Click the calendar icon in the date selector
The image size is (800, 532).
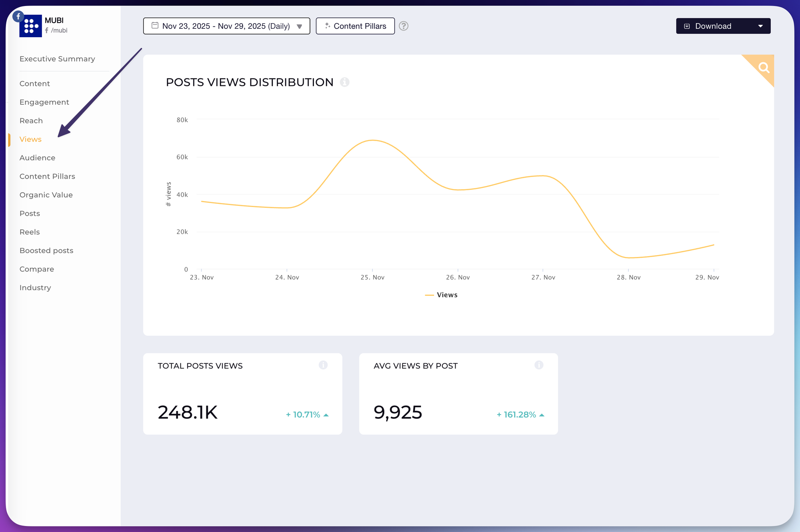(155, 25)
